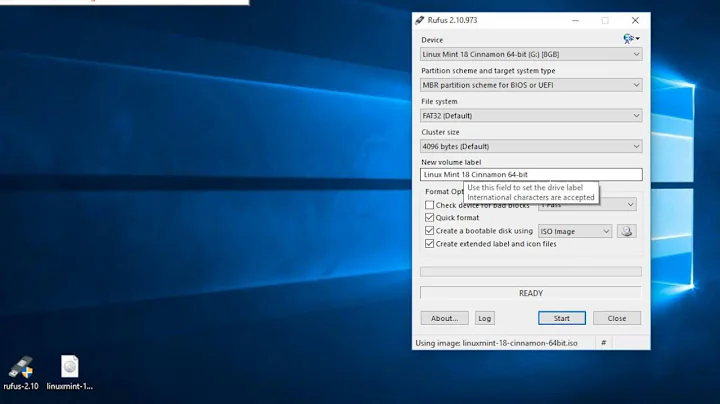Click the format progress bar

pyautogui.click(x=531, y=271)
